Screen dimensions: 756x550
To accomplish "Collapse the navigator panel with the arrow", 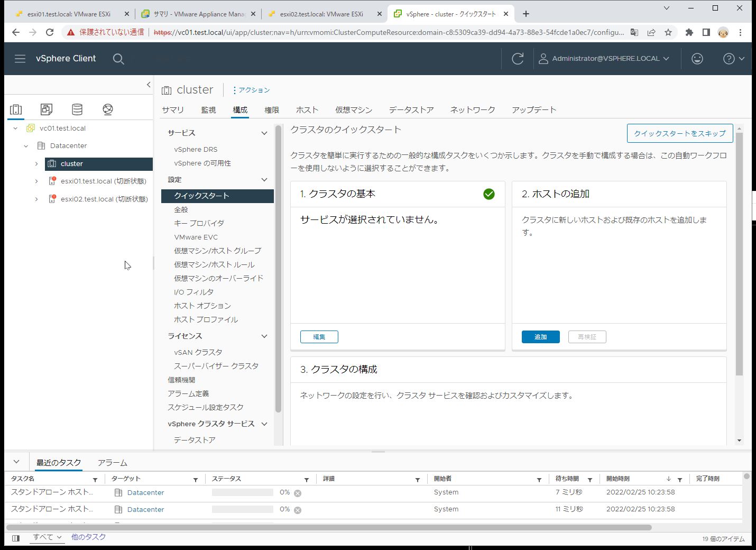I will [x=149, y=85].
